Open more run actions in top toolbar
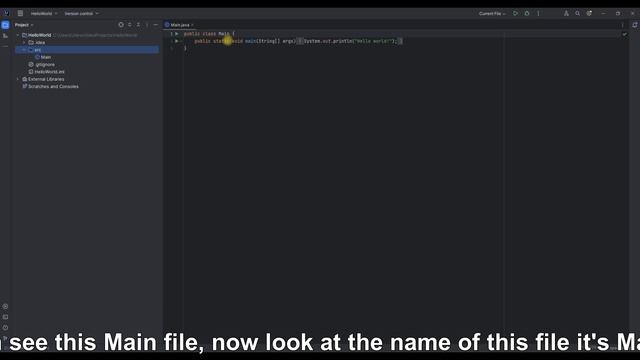Image resolution: width=640 pixels, height=360 pixels. [538, 13]
